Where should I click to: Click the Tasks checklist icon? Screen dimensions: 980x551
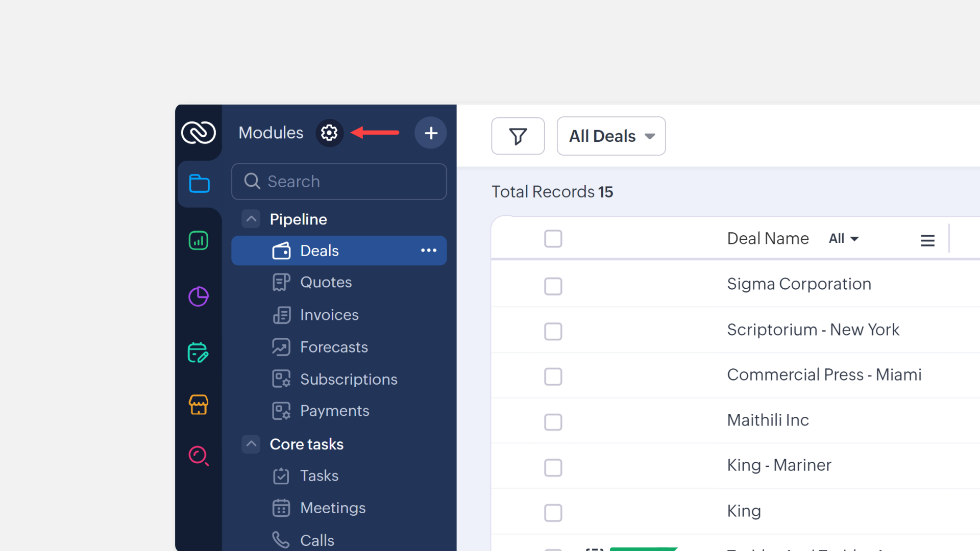click(x=281, y=476)
